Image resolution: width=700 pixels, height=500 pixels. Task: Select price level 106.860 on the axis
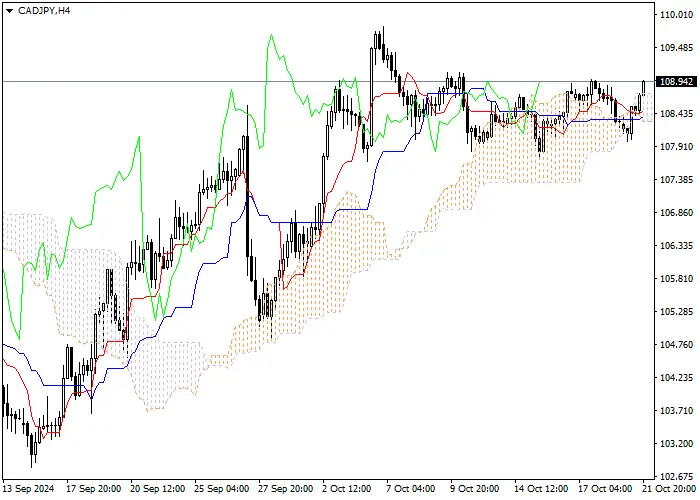coord(676,213)
